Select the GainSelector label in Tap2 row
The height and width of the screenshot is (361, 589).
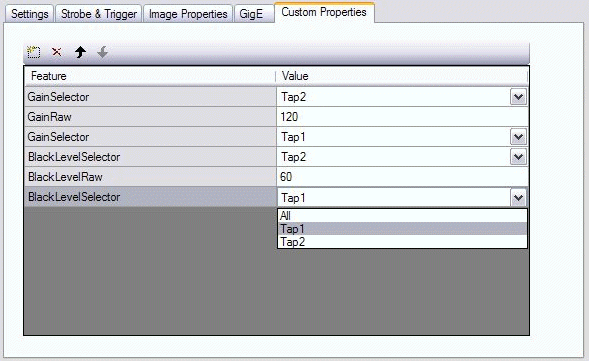pos(58,97)
